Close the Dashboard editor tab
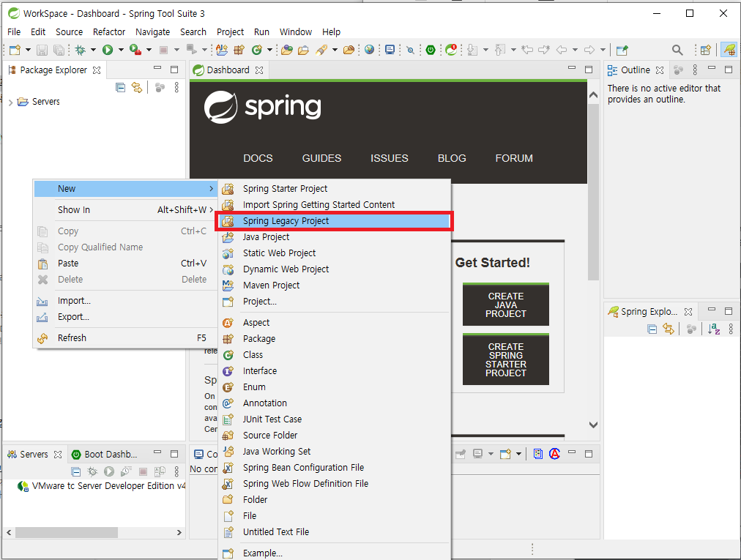Viewport: 741px width, 560px height. coord(259,70)
